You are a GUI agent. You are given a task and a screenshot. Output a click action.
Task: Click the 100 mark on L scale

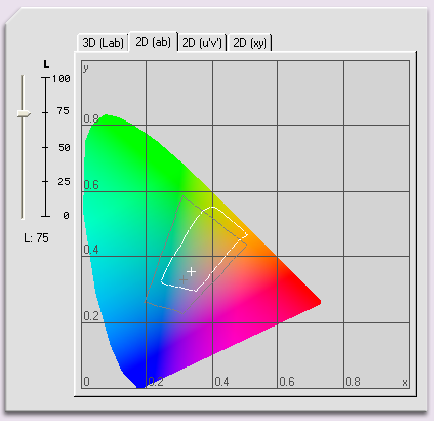[61, 79]
